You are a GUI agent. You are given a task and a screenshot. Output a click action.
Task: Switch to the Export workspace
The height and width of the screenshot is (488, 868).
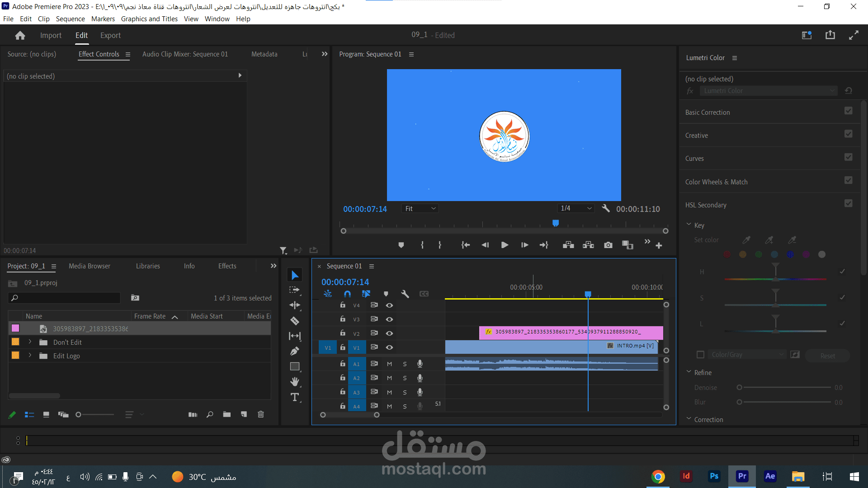point(110,35)
